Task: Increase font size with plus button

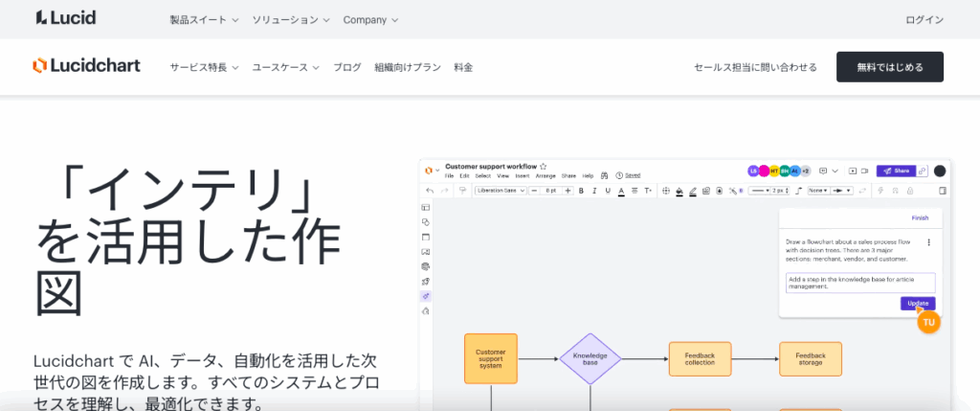Action: point(568,191)
